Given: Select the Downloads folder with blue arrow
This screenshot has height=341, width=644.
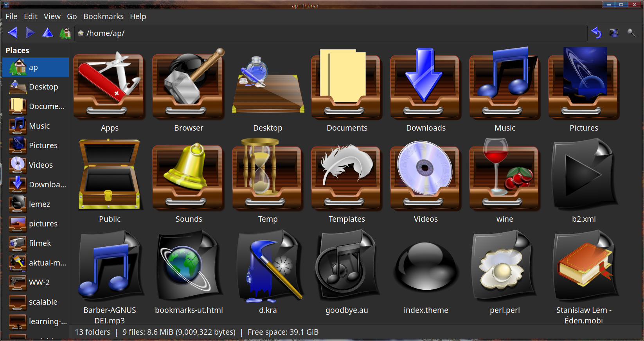Looking at the screenshot, I should (x=426, y=91).
